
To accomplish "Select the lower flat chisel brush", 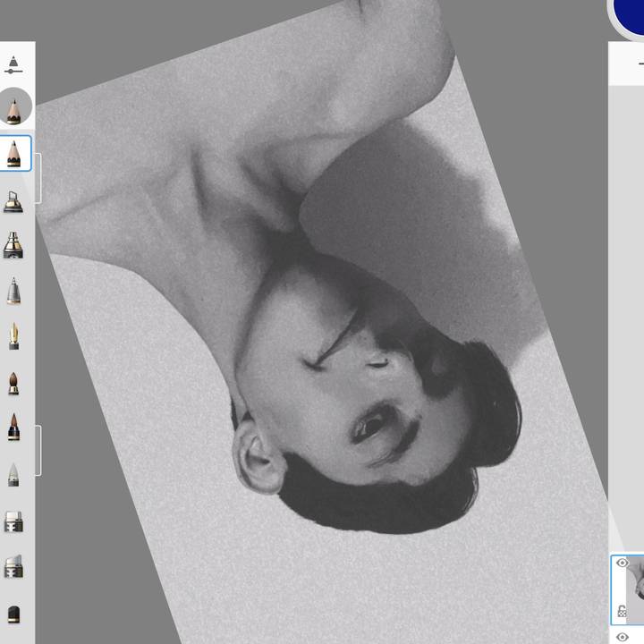I will point(13,566).
